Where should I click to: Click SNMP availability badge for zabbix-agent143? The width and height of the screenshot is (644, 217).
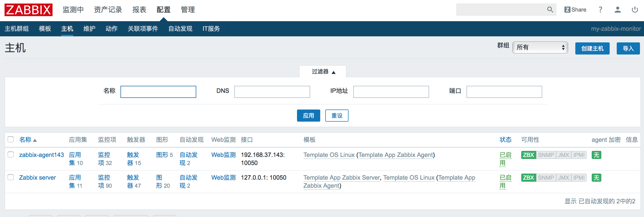coord(546,155)
